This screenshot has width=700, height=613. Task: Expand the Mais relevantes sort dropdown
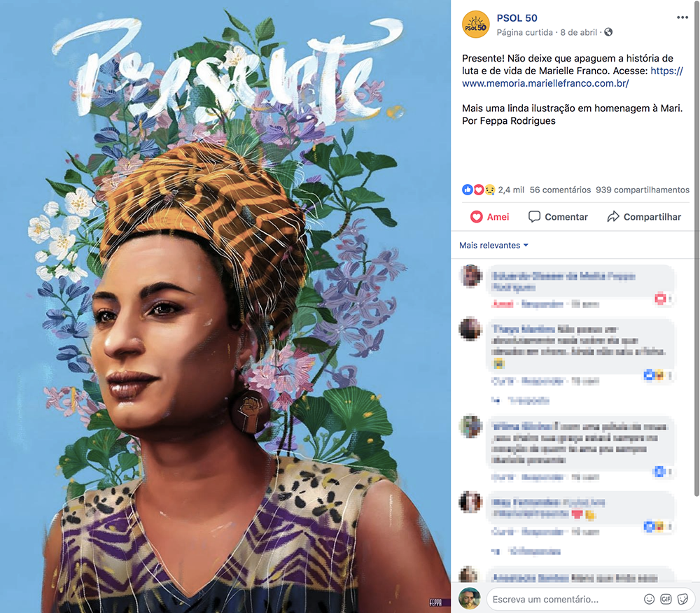(493, 246)
